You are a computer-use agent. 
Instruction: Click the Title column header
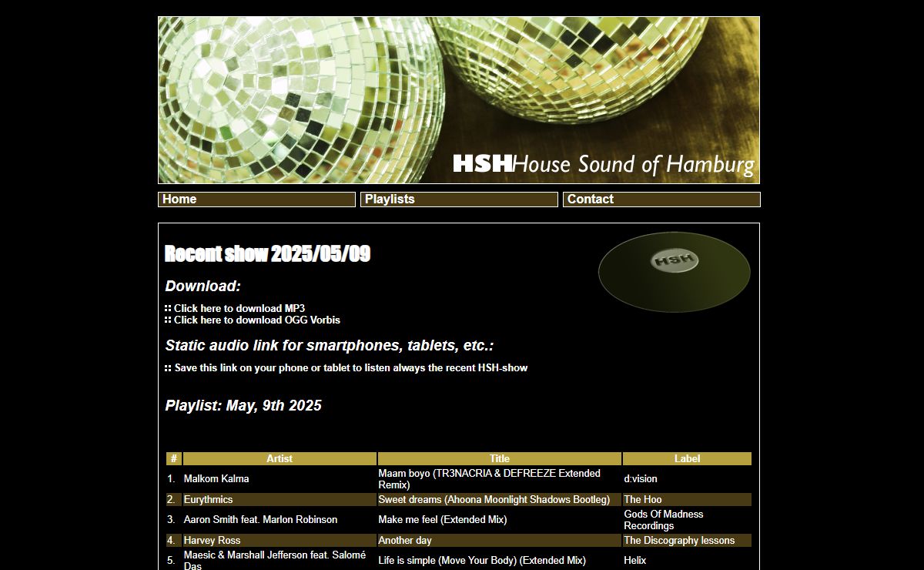pos(500,458)
